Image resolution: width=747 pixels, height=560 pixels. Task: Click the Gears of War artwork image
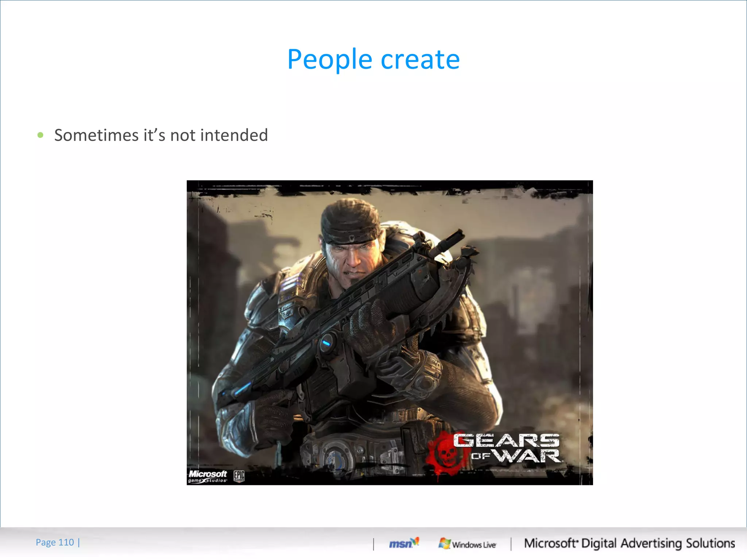[x=390, y=332]
